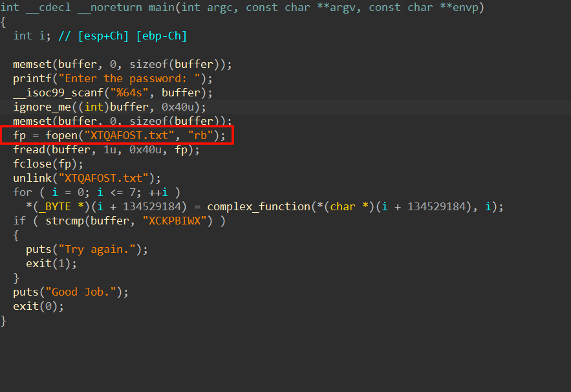Click the printf "Enter the password: " line
Image resolution: width=571 pixels, height=392 pixels.
point(113,78)
